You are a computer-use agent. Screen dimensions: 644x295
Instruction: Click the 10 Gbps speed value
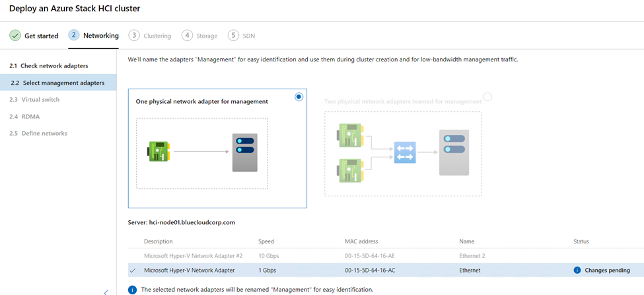pyautogui.click(x=269, y=255)
